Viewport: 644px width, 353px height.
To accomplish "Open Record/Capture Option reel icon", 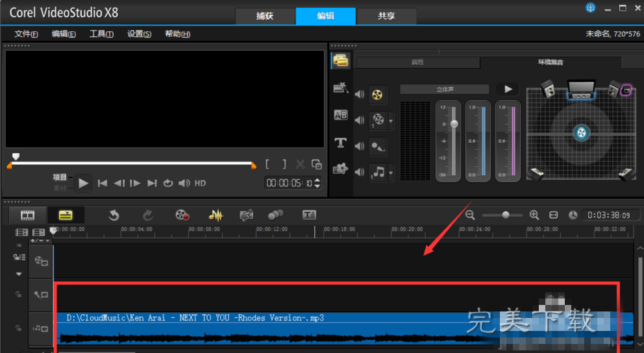I will point(182,215).
